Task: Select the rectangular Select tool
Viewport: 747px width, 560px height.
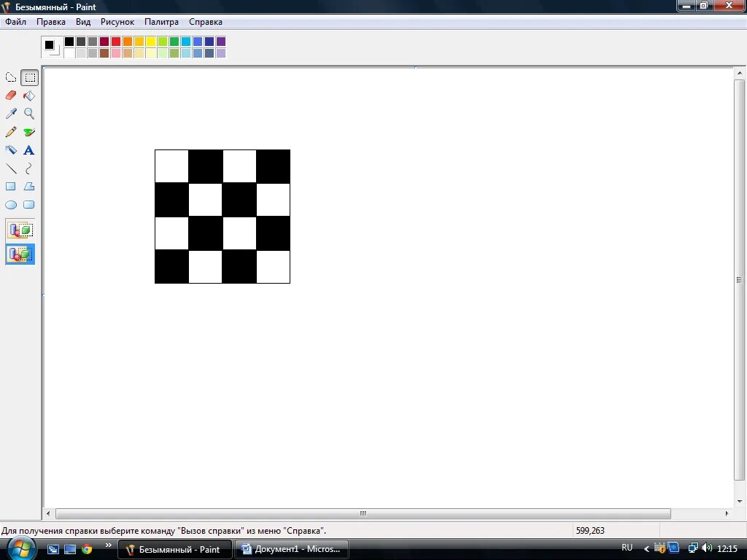Action: 29,77
